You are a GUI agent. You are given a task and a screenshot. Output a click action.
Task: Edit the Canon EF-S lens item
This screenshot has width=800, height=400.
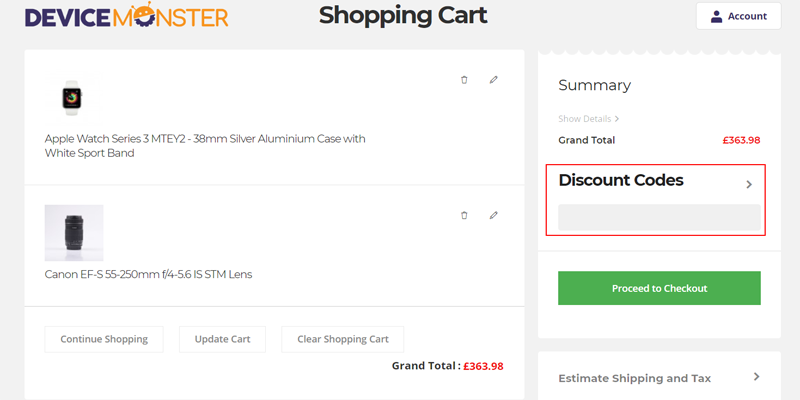pos(493,215)
